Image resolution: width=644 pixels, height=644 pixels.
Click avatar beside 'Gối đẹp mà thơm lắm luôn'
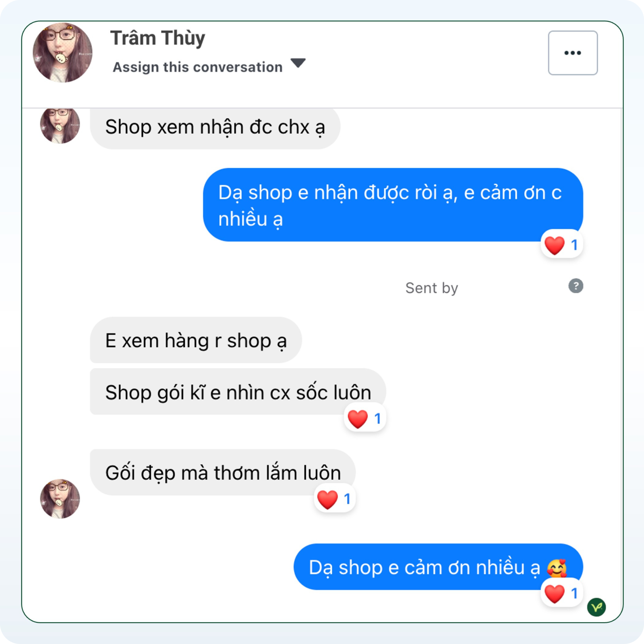click(x=60, y=499)
